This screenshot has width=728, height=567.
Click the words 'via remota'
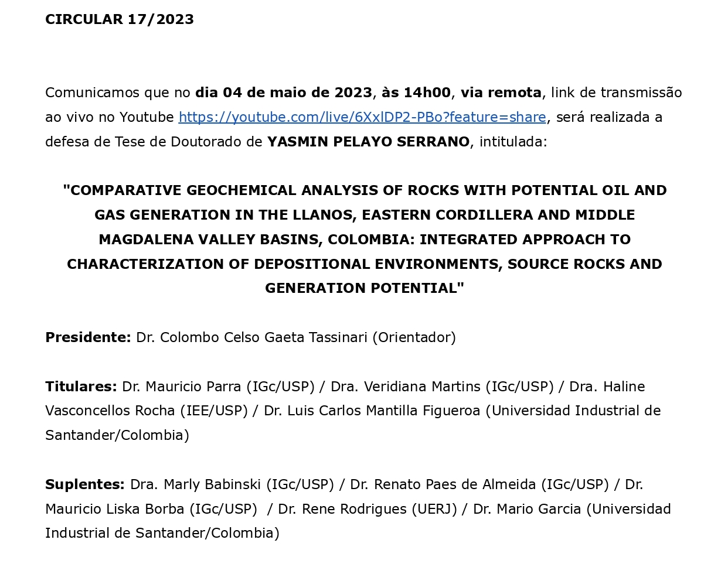(501, 93)
